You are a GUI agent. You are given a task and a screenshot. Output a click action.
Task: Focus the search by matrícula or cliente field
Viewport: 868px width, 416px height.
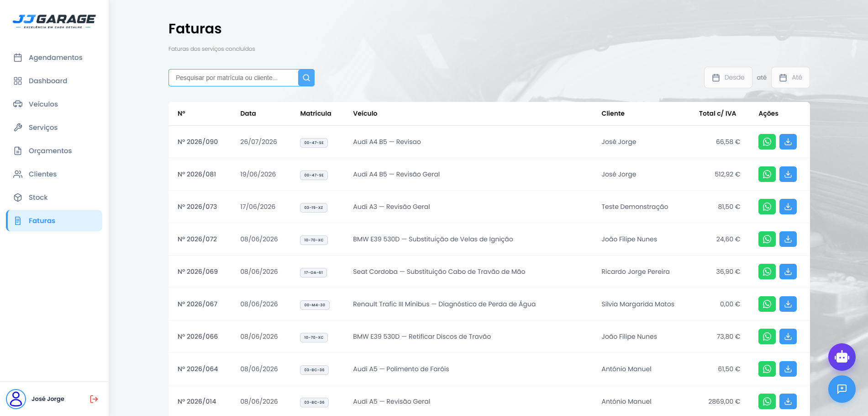coord(233,78)
